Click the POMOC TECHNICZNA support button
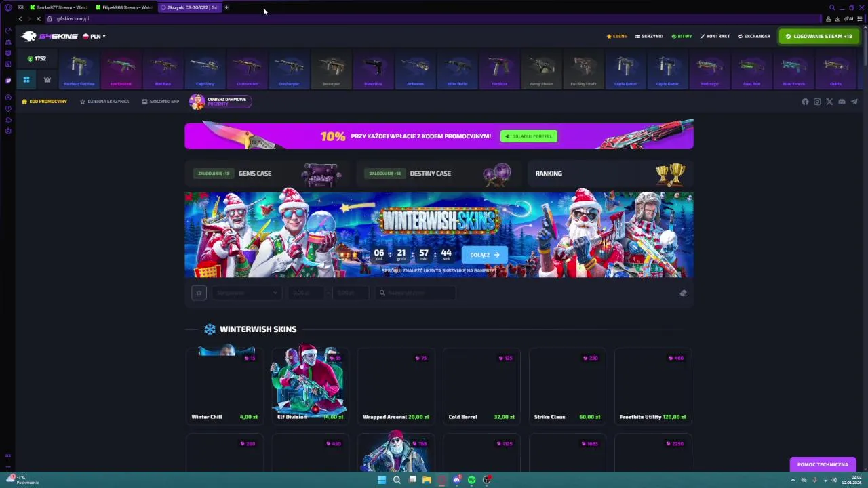The image size is (868, 488). point(823,464)
